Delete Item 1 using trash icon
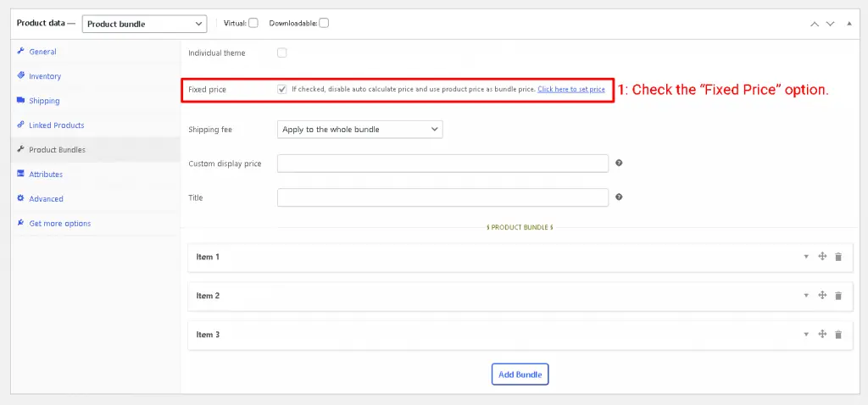 point(838,257)
